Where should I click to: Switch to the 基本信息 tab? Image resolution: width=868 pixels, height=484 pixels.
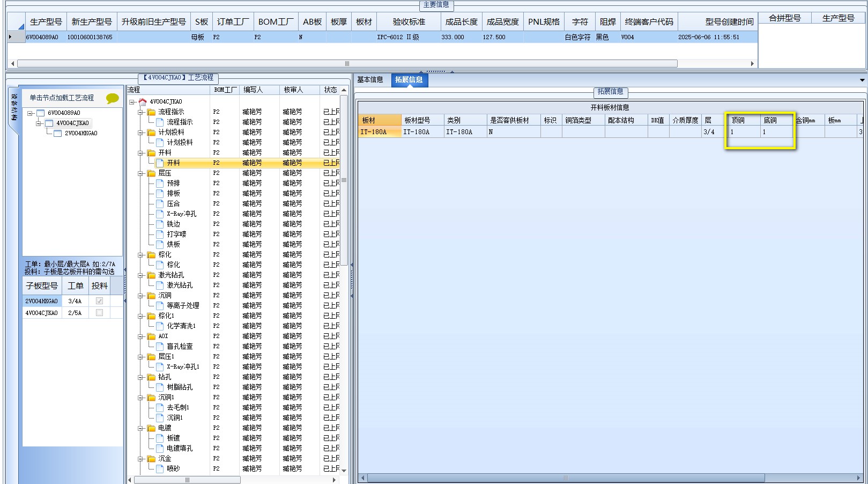(x=370, y=79)
